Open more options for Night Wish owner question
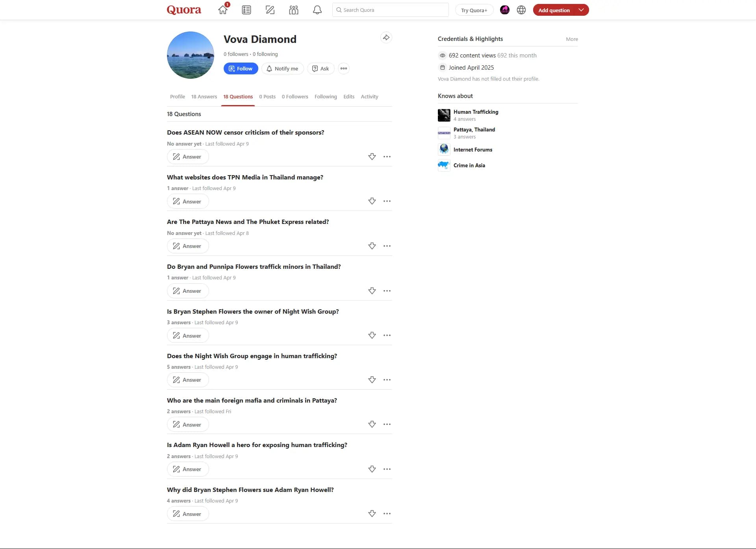Screen dimensions: 756x549 387,335
